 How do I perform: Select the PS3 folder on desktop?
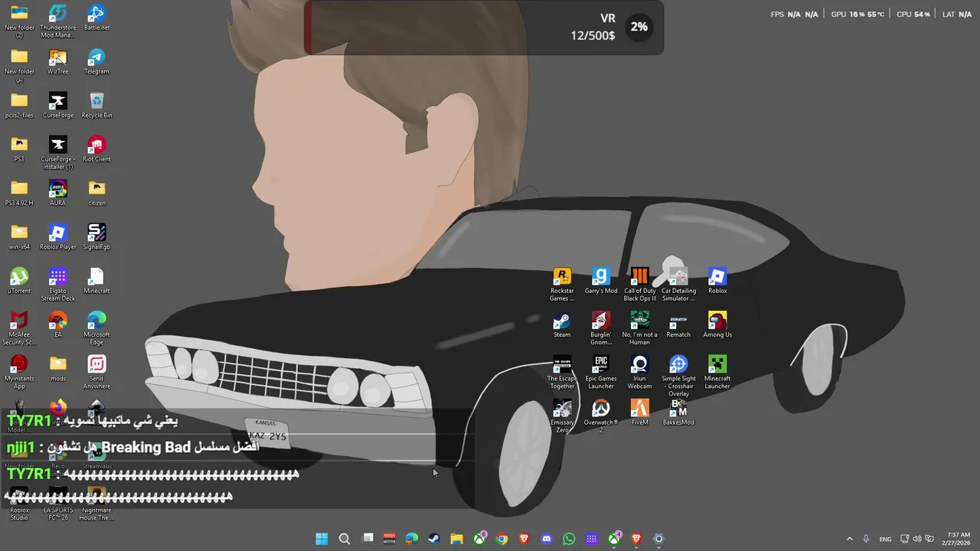coord(19,149)
